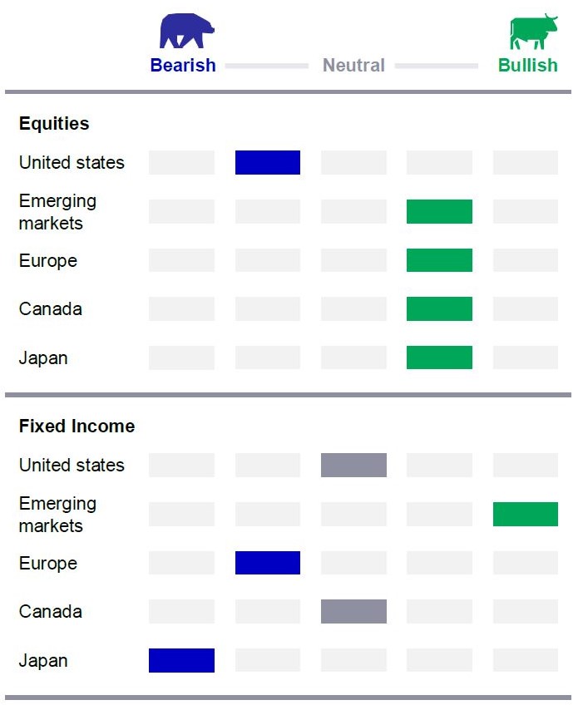
Task: Click the Bullish heading label
Action: coord(528,65)
